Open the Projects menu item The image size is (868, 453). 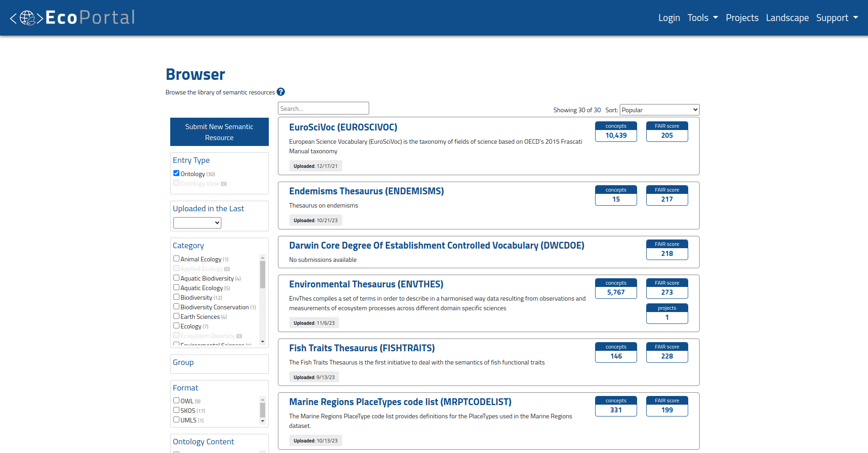click(x=742, y=17)
